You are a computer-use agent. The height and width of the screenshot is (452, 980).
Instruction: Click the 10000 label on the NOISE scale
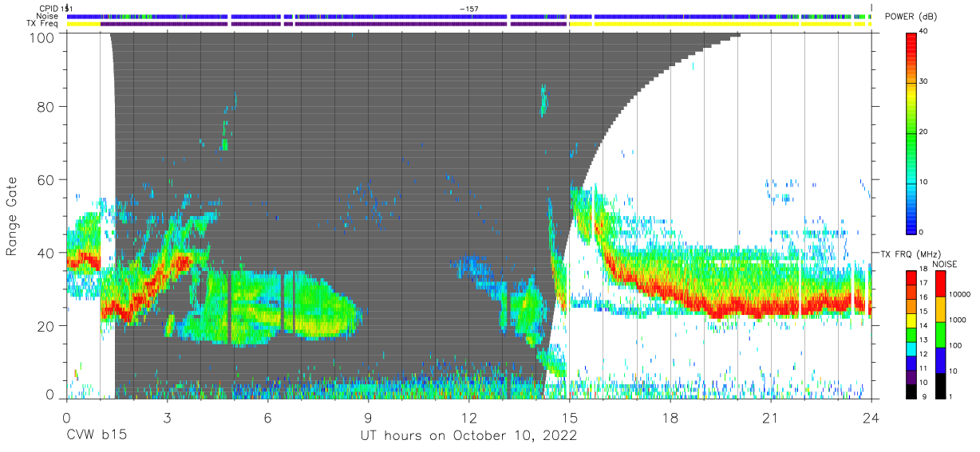(960, 294)
